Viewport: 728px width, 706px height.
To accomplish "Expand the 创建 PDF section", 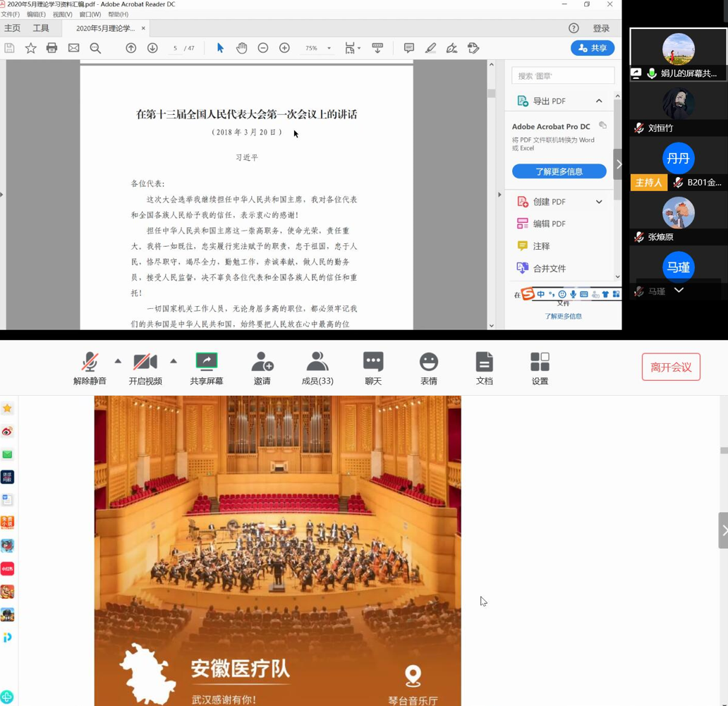I will (599, 202).
